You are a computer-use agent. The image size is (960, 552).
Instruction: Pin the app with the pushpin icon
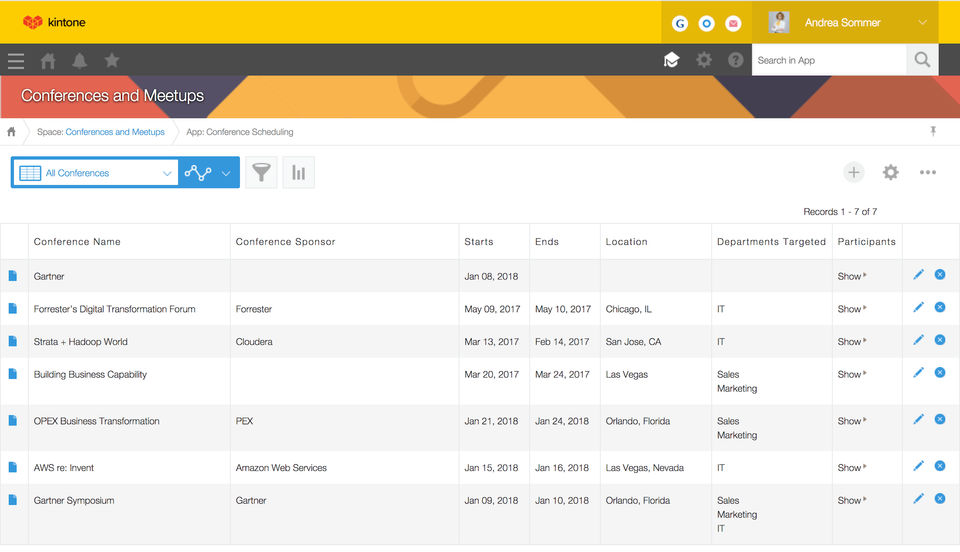click(933, 131)
